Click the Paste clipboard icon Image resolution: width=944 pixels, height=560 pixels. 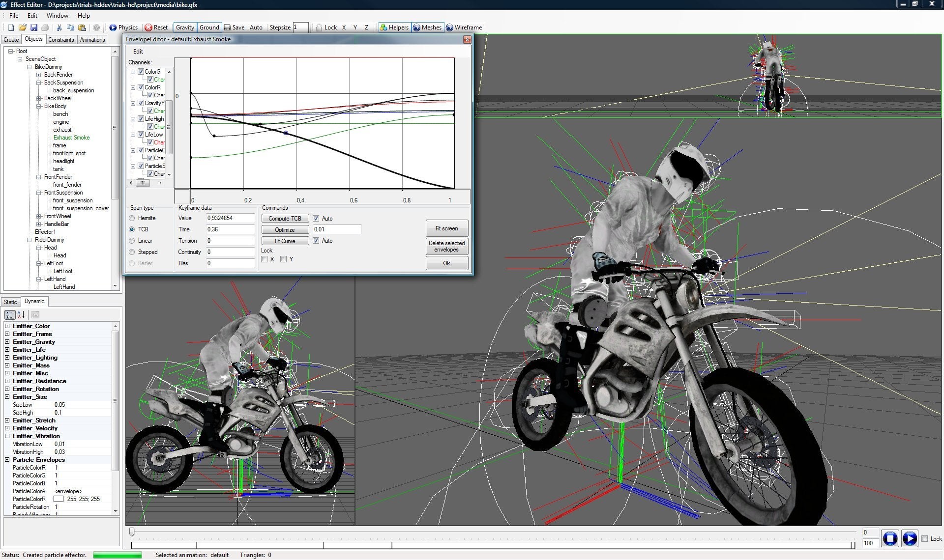pos(82,28)
